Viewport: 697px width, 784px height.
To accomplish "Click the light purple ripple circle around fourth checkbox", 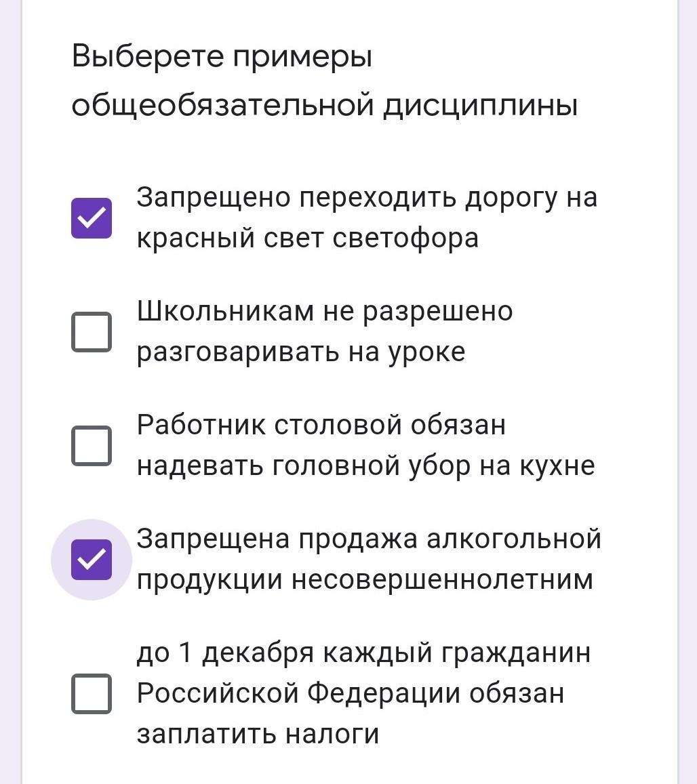I will tap(62, 583).
